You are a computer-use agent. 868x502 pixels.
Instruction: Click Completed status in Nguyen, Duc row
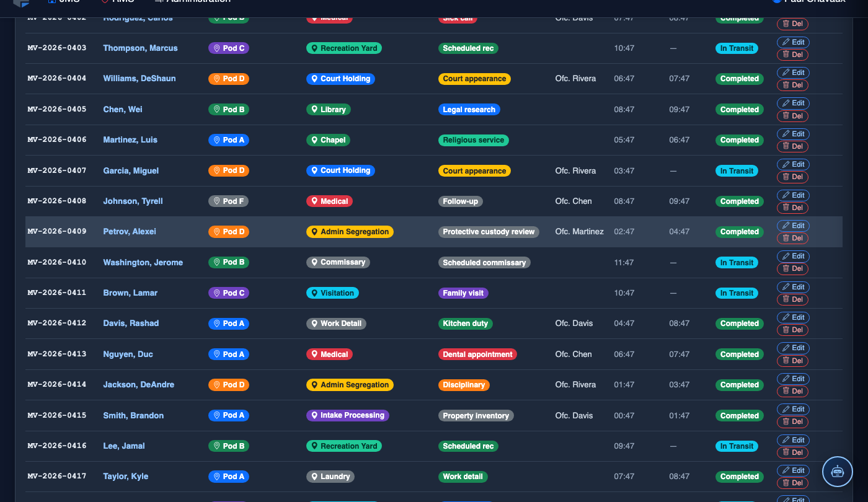pos(739,354)
